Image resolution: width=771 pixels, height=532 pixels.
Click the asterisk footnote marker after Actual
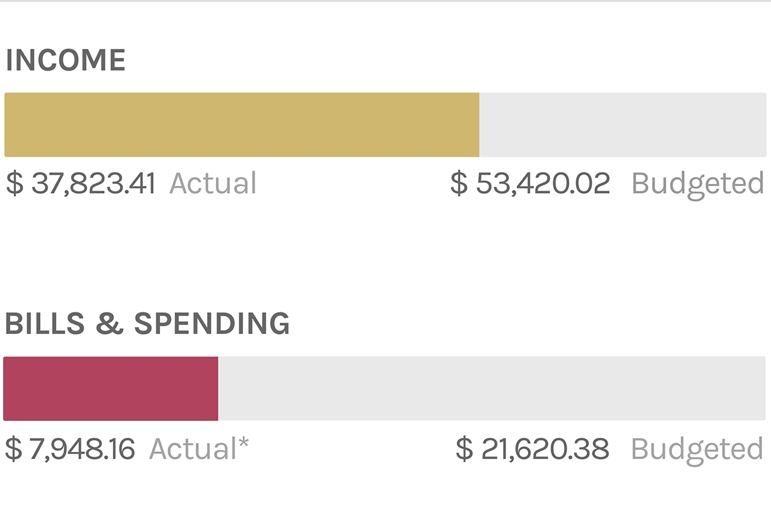(243, 444)
